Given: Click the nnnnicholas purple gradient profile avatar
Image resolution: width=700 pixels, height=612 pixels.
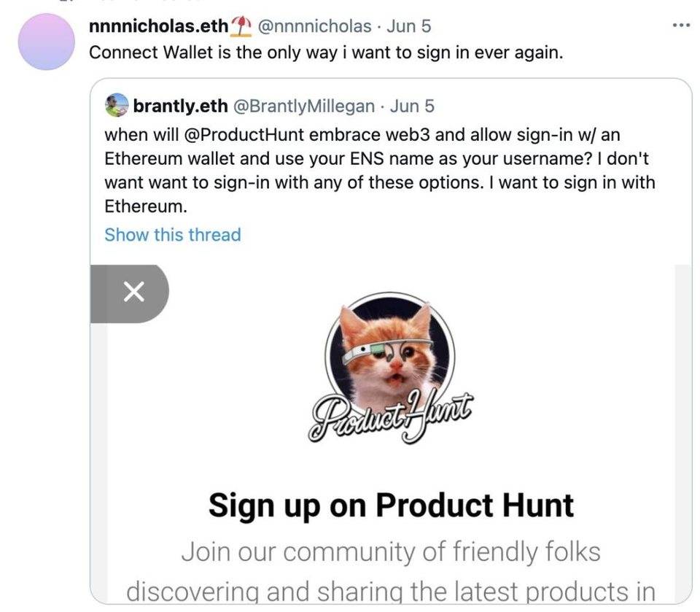Looking at the screenshot, I should [46, 42].
